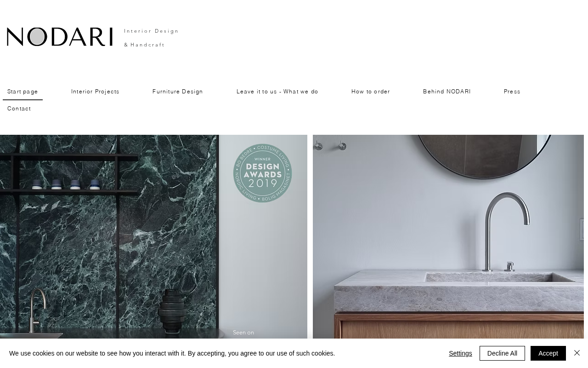Click the round mirror in bathroom photo
The height and width of the screenshot is (368, 588).
pos(484,156)
